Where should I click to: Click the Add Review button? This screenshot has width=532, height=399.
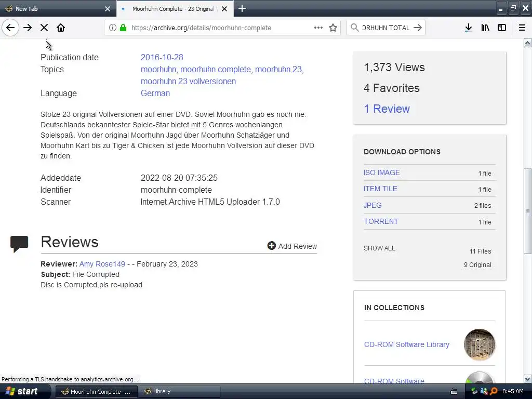292,246
